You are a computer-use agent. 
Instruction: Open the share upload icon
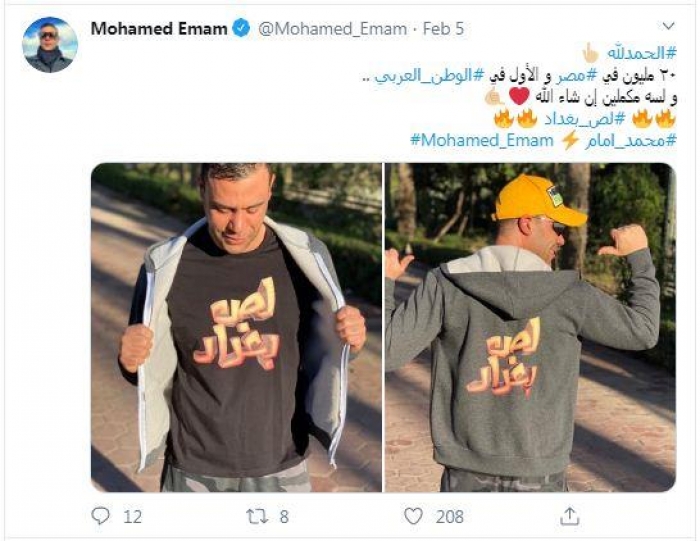coord(570,516)
